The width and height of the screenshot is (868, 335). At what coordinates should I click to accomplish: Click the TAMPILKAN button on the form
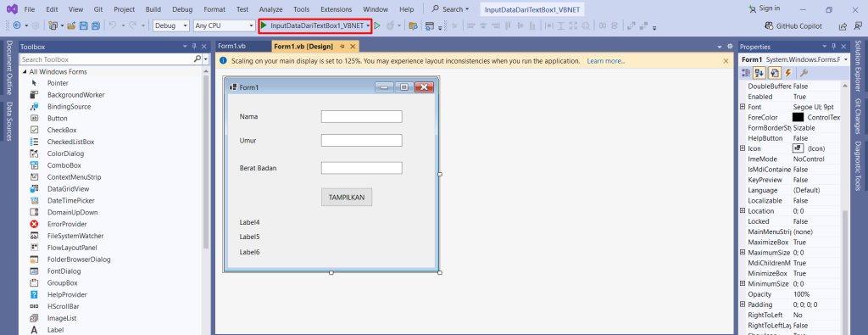(x=347, y=197)
